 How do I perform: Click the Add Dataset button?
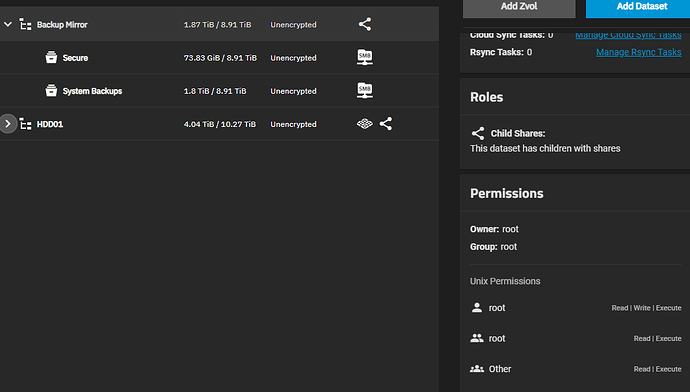click(x=638, y=8)
